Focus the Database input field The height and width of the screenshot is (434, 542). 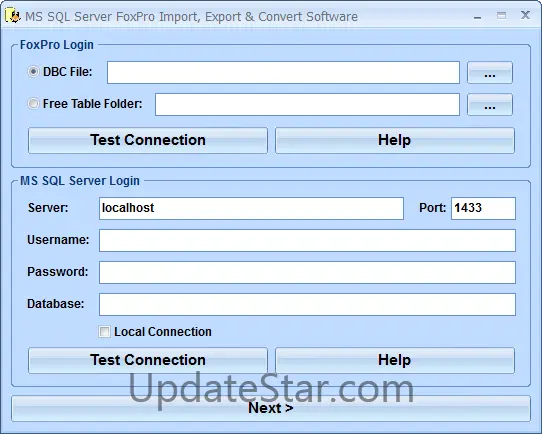(307, 304)
